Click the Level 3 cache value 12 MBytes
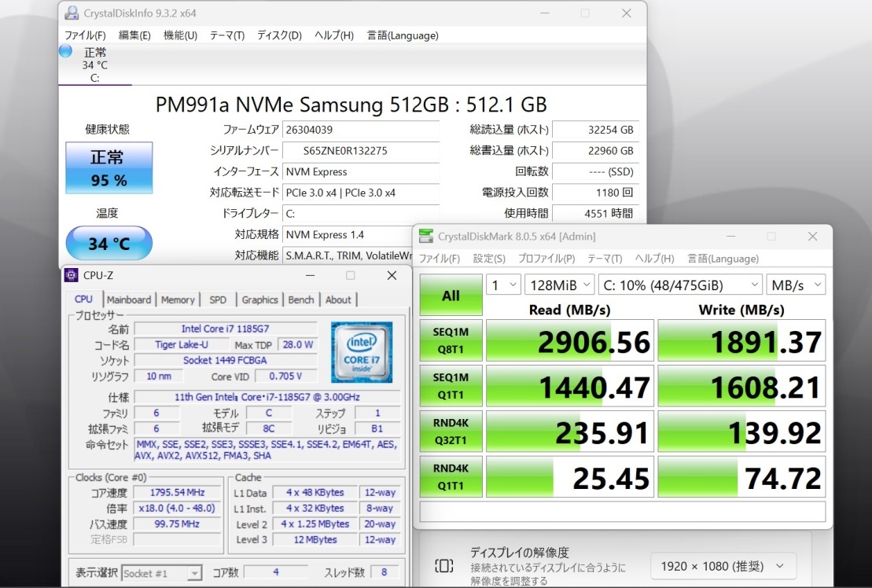 pyautogui.click(x=315, y=539)
